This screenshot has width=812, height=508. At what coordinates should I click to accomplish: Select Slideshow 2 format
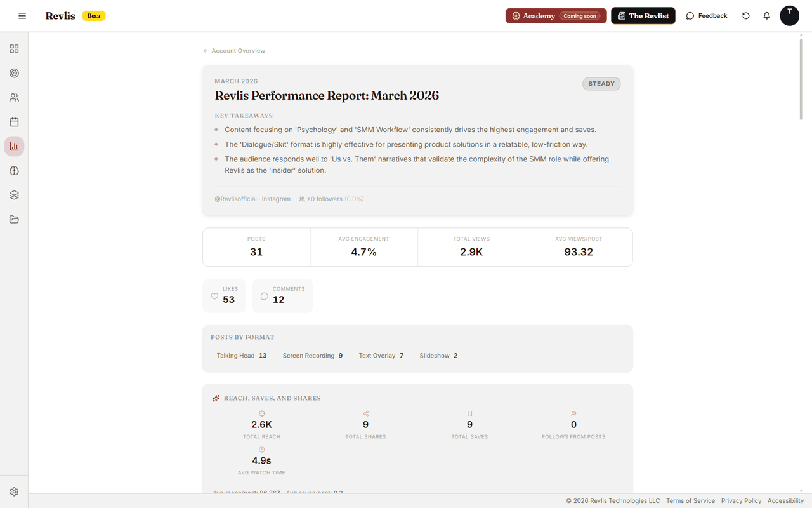438,356
